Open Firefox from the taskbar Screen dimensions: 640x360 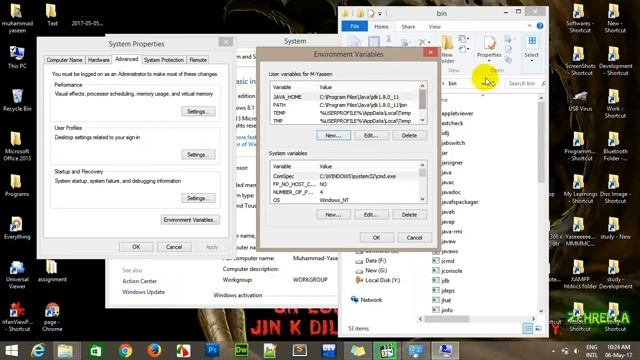click(x=154, y=351)
